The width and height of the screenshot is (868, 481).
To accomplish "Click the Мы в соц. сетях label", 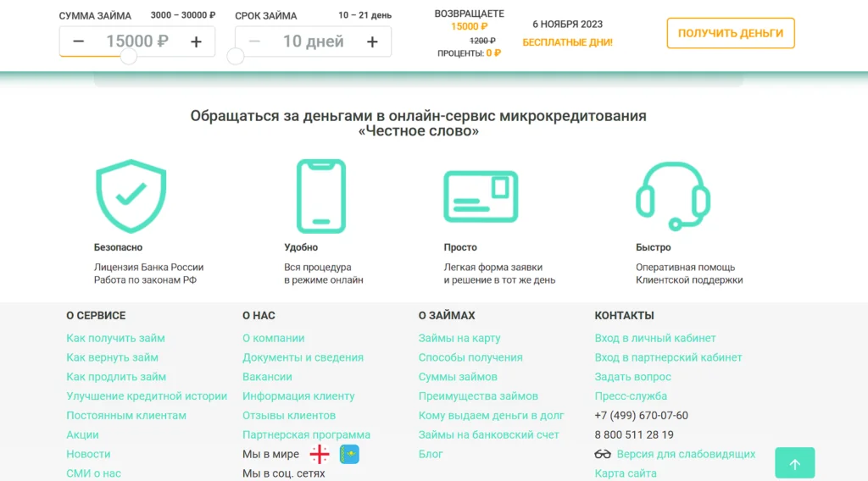I will point(283,473).
